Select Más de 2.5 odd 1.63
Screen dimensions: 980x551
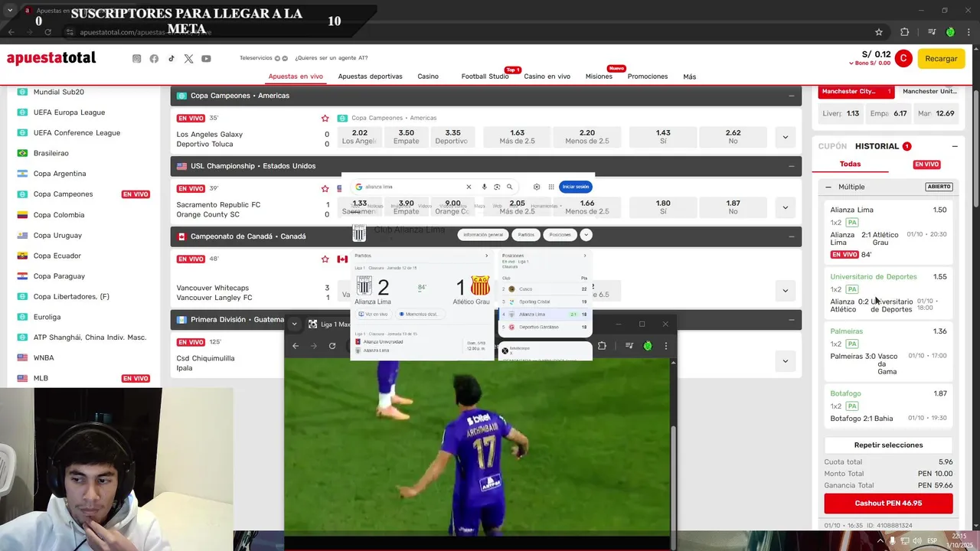pos(517,137)
